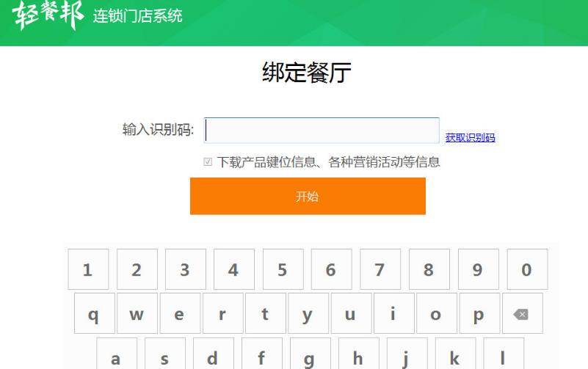Toggle the 下载产品键位信息 checkbox
This screenshot has width=588, height=369.
(x=208, y=162)
